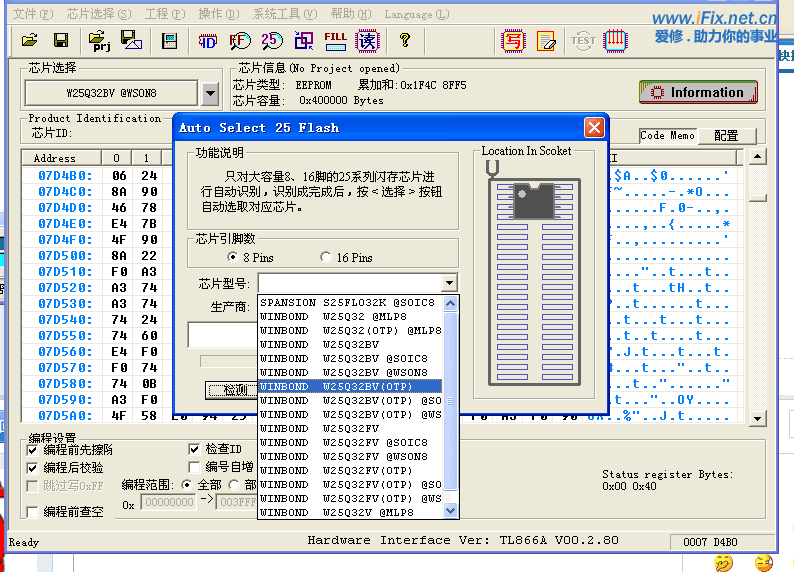Click the TEST toolbar icon
Viewport: 794px width, 572px height.
[583, 41]
